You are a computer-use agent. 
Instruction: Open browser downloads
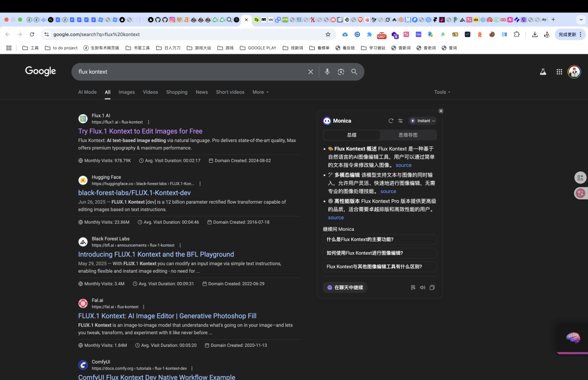point(535,34)
